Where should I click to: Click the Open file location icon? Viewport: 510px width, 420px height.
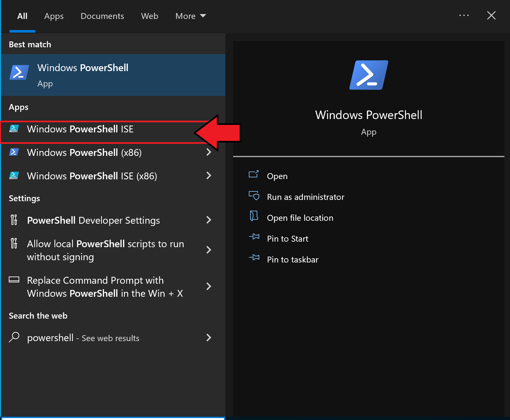click(x=254, y=216)
